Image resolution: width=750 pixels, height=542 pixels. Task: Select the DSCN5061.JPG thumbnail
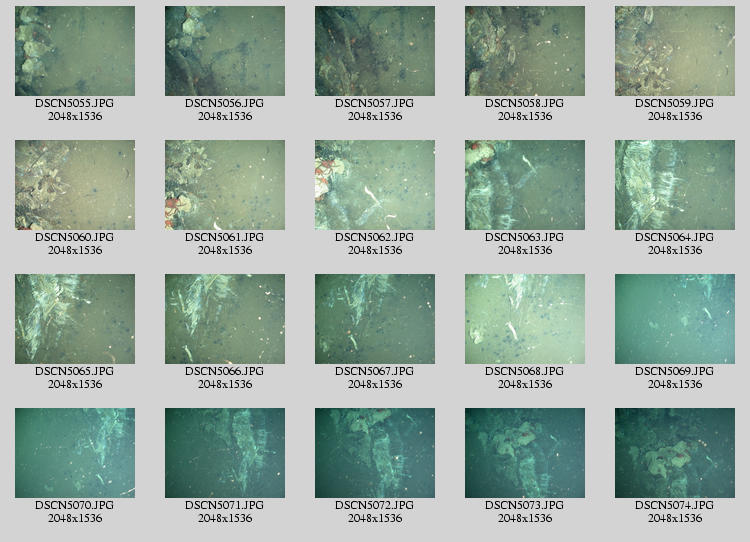coord(225,185)
